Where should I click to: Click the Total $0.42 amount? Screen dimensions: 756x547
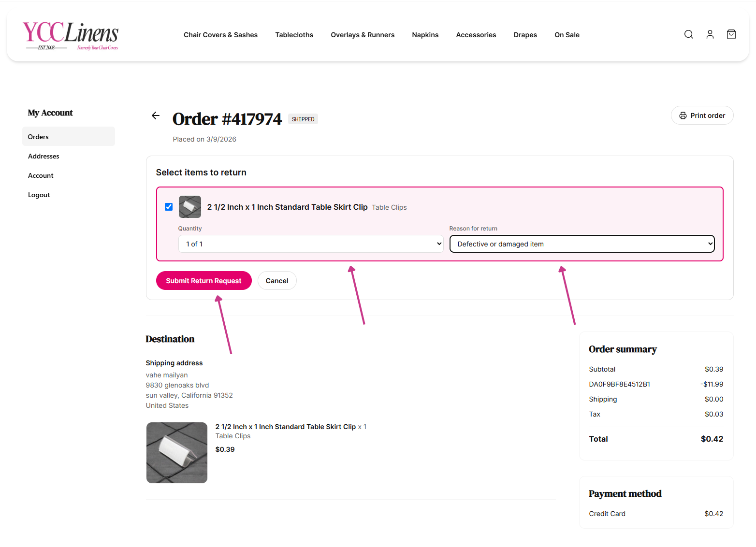tap(712, 439)
